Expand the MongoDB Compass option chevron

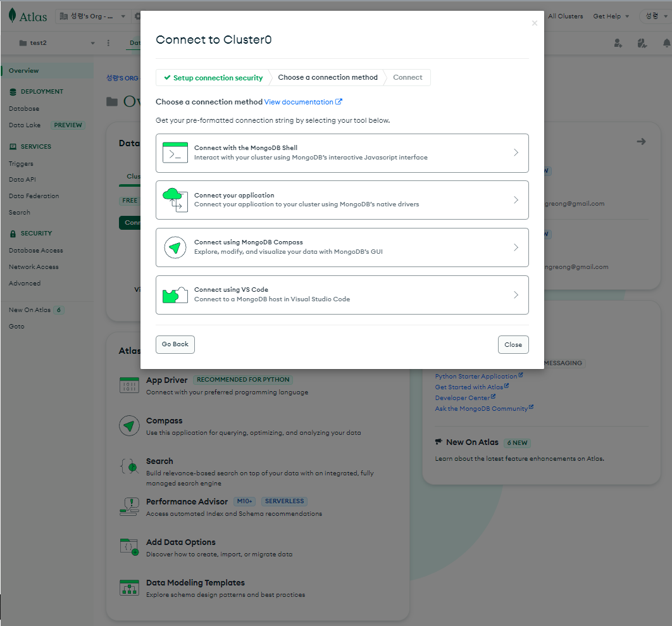point(516,247)
